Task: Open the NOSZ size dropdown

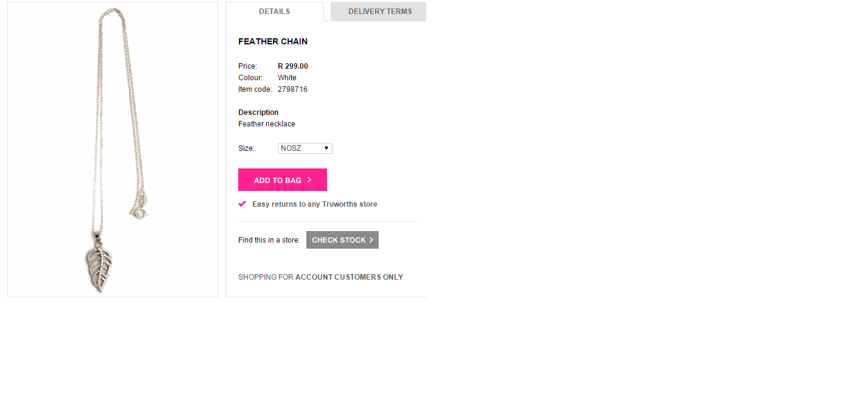Action: point(305,148)
